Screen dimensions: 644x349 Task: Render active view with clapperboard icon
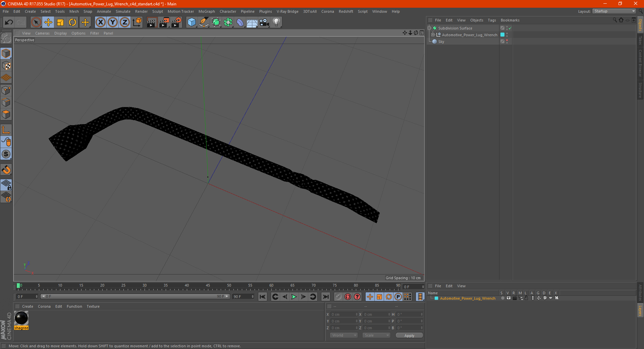click(x=152, y=22)
